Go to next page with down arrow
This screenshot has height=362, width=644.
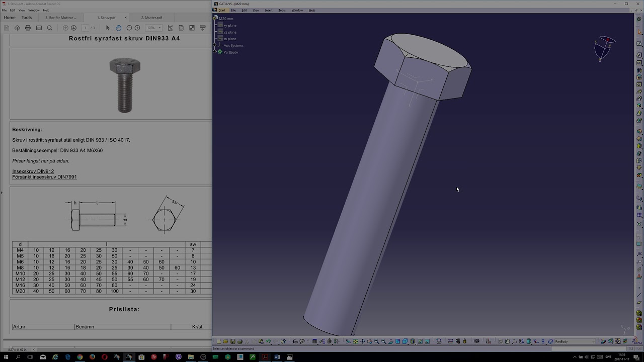point(73,28)
